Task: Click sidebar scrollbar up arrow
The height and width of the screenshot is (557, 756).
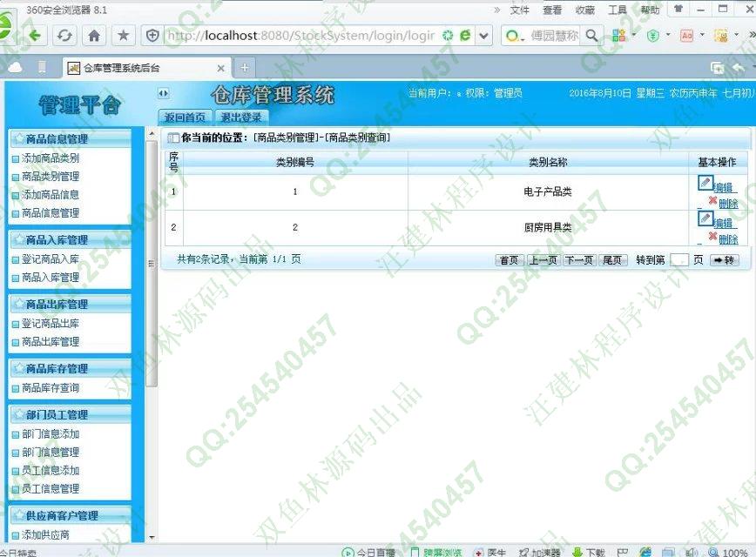Action: pos(152,133)
